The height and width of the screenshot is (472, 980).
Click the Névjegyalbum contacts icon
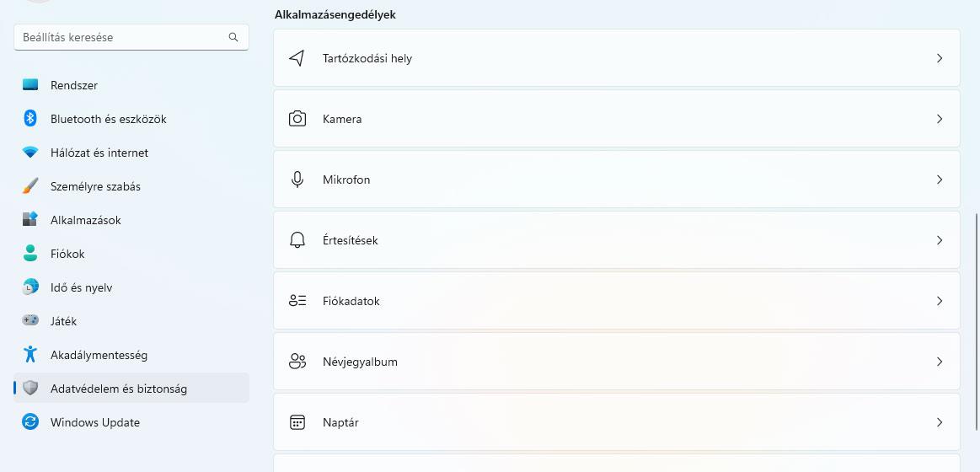pyautogui.click(x=297, y=362)
